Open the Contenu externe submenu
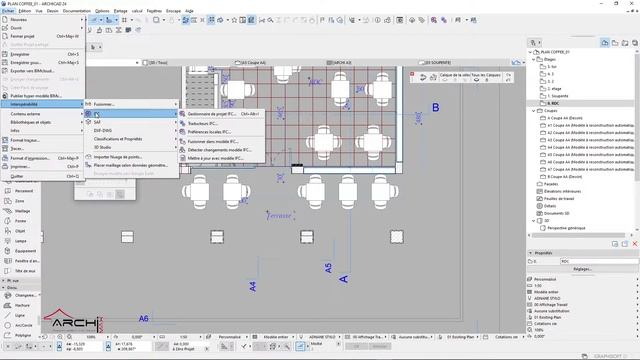The height and width of the screenshot is (360, 640). click(43, 114)
